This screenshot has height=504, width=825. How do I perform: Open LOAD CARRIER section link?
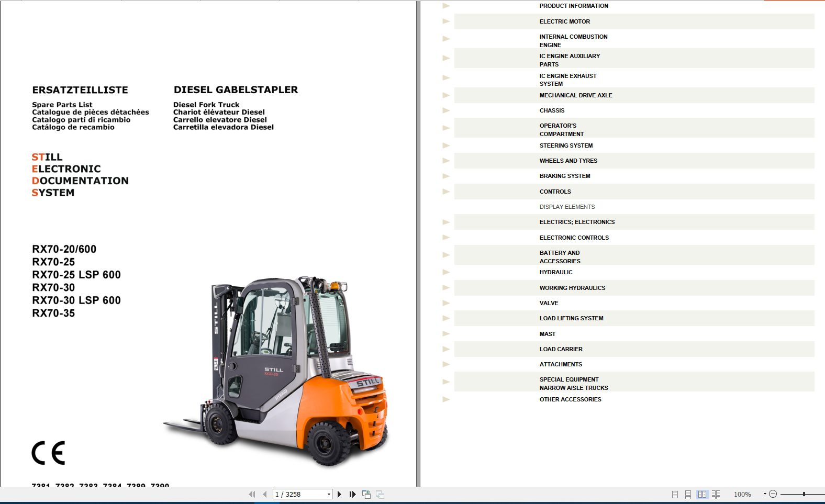[561, 349]
